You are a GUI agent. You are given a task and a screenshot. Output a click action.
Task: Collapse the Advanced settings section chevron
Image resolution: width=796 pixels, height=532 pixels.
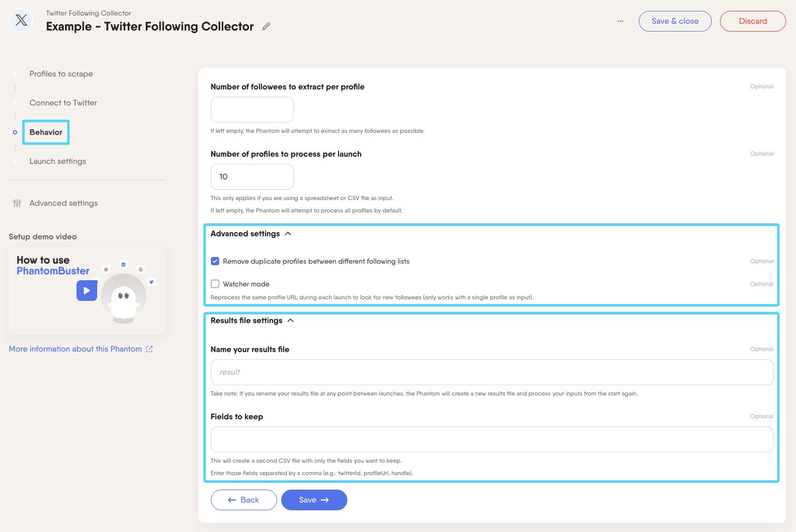click(x=288, y=234)
